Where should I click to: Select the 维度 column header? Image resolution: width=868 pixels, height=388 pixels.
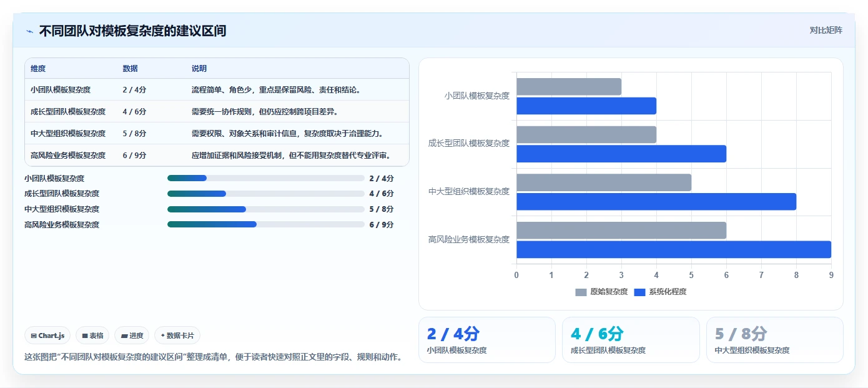pyautogui.click(x=38, y=69)
